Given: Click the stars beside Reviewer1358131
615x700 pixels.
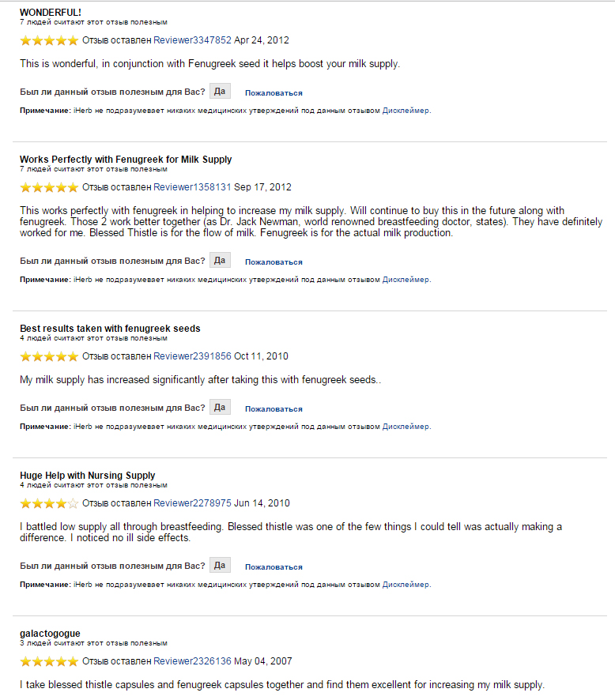Looking at the screenshot, I should point(49,188).
